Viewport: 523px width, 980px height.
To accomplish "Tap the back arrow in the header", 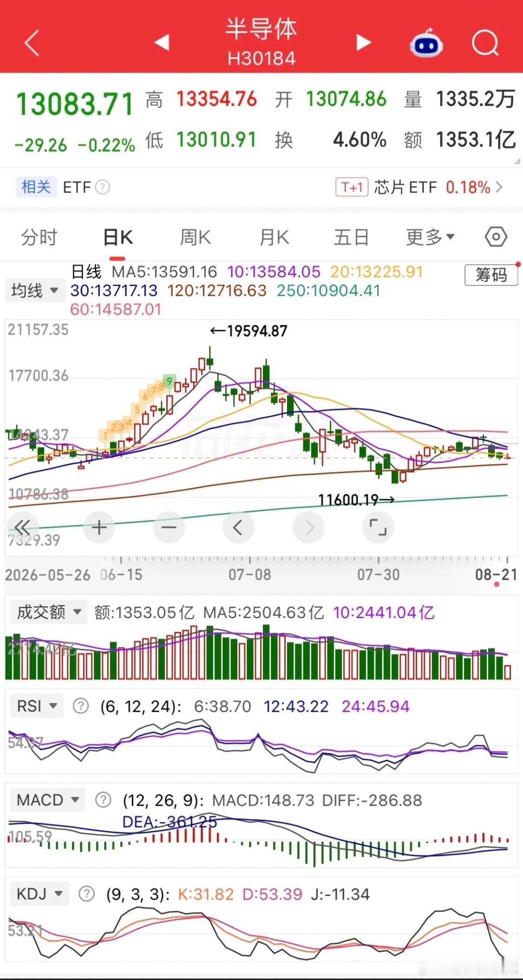I will pyautogui.click(x=32, y=43).
